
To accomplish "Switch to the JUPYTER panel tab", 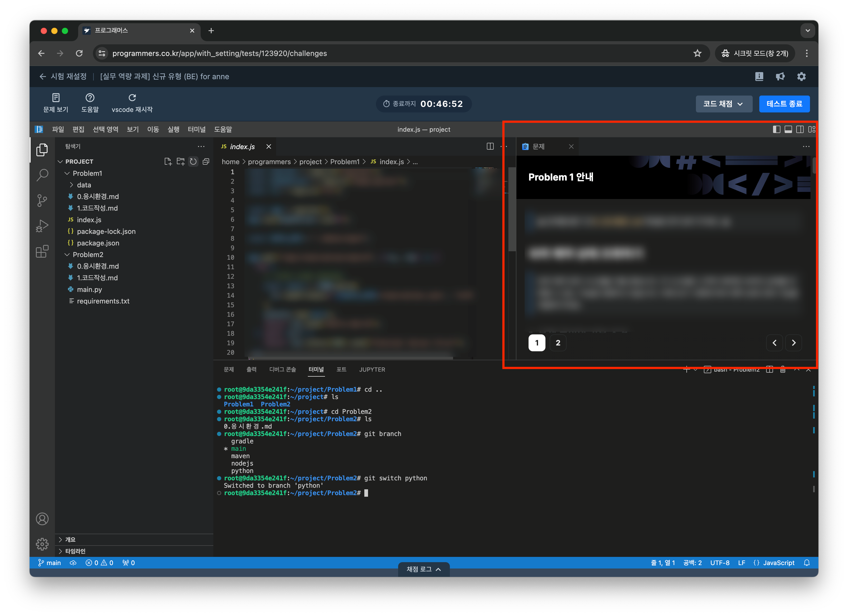I will point(372,370).
